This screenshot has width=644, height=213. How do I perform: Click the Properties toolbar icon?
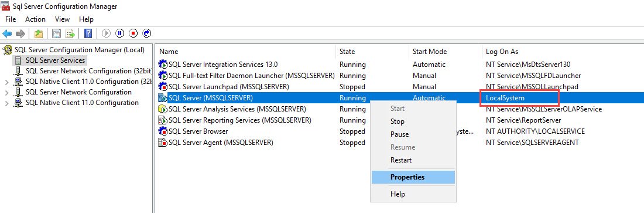click(x=57, y=33)
